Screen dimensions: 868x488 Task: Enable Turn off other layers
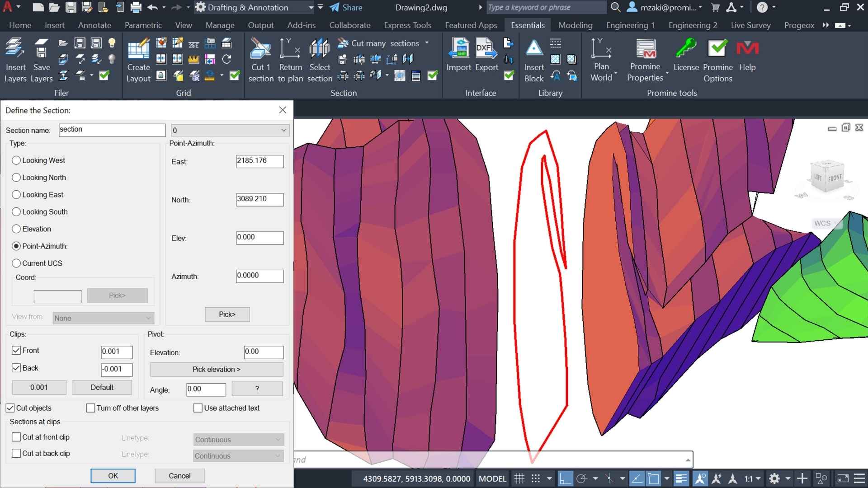(x=90, y=408)
